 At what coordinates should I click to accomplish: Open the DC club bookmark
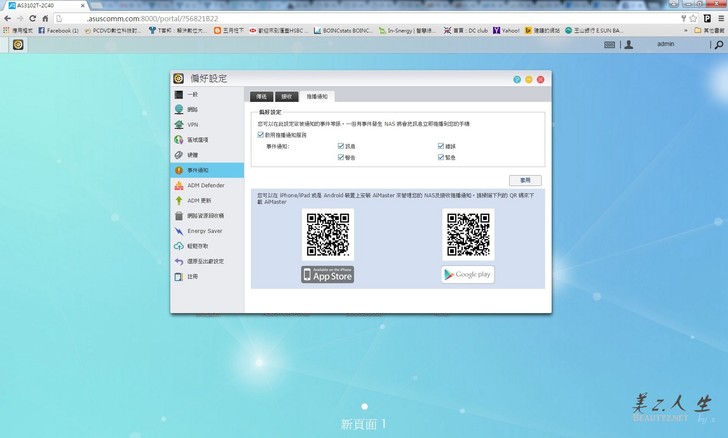[466, 31]
